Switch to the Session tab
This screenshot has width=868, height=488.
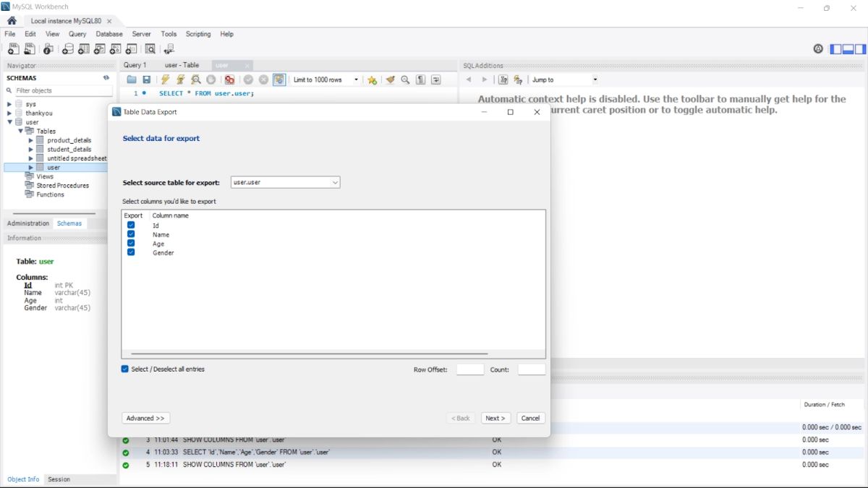[59, 479]
